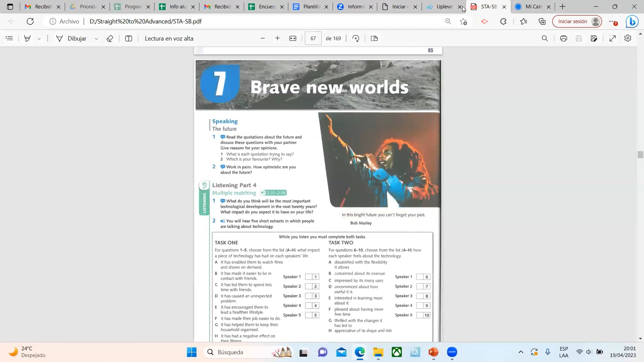The height and width of the screenshot is (362, 644).
Task: Click the vertical scrollbar thumb
Action: (x=640, y=155)
